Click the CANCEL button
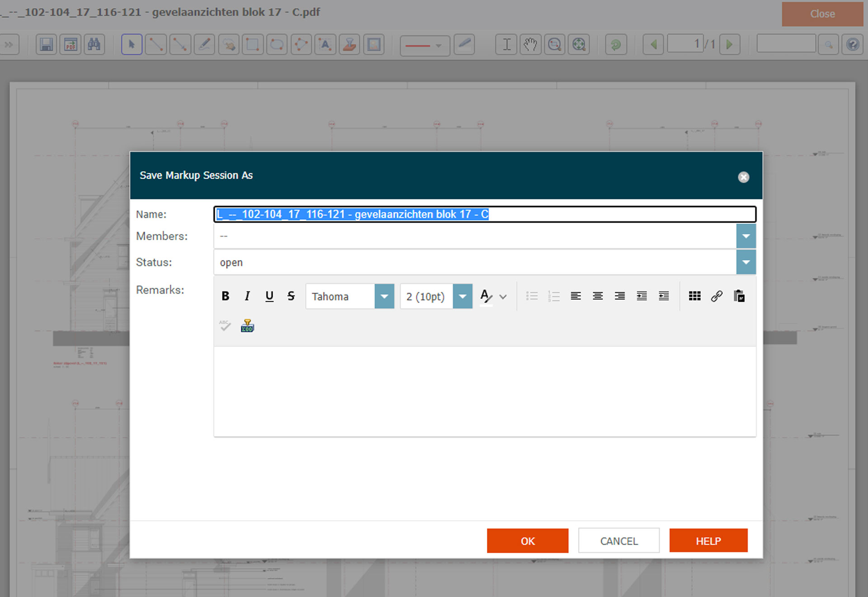The height and width of the screenshot is (597, 868). [618, 541]
